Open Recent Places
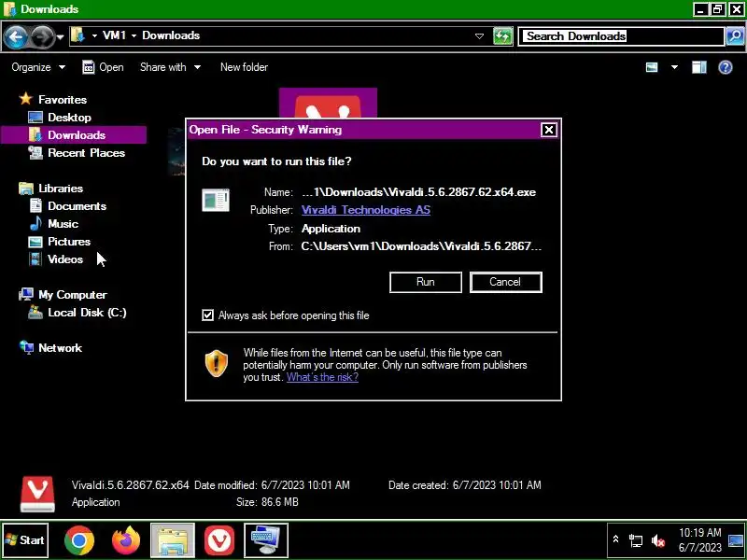The image size is (747, 560). [x=86, y=153]
